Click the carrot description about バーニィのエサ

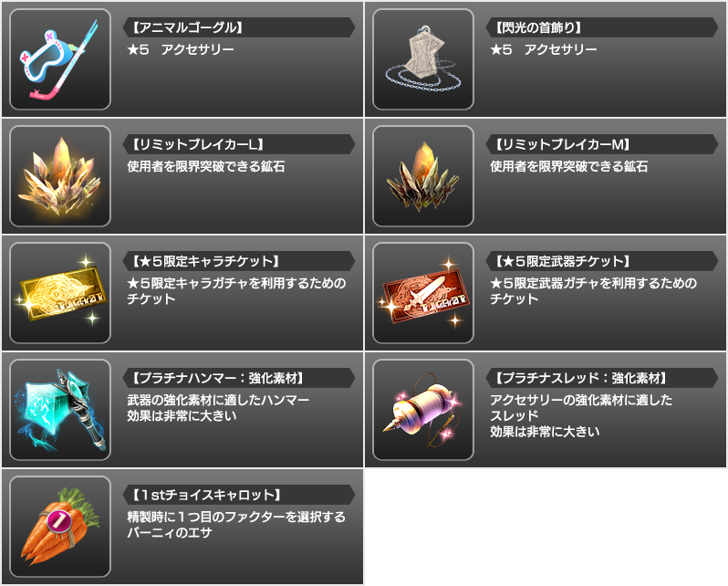[236, 525]
